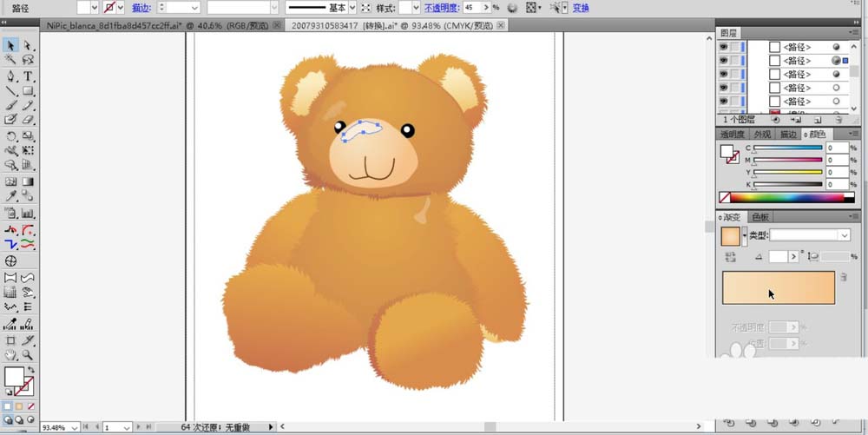Click create new layer icon
The image size is (868, 435).
(818, 120)
